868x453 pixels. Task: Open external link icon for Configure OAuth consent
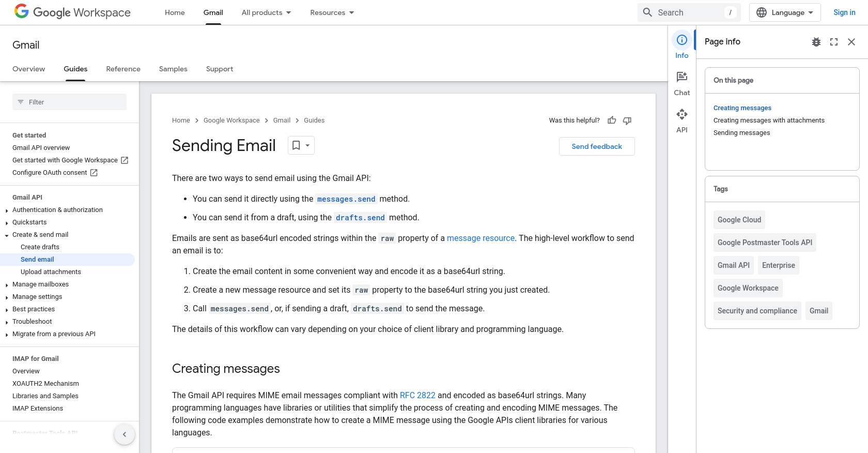[94, 173]
